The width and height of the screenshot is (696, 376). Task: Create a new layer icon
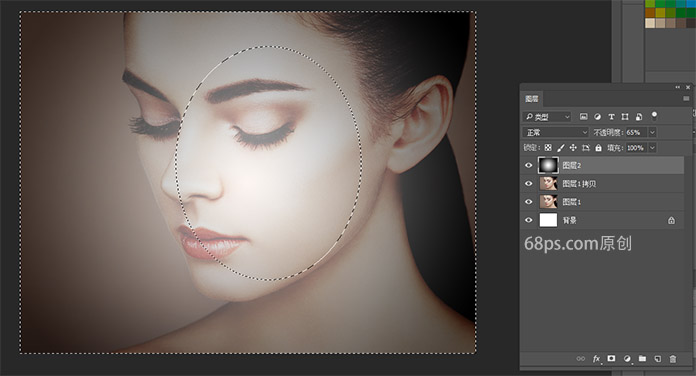point(657,359)
